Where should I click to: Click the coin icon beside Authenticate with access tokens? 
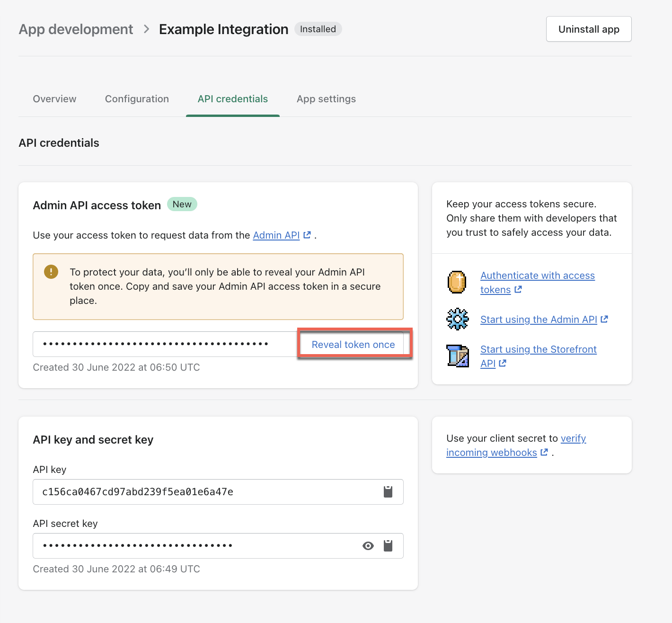point(457,282)
